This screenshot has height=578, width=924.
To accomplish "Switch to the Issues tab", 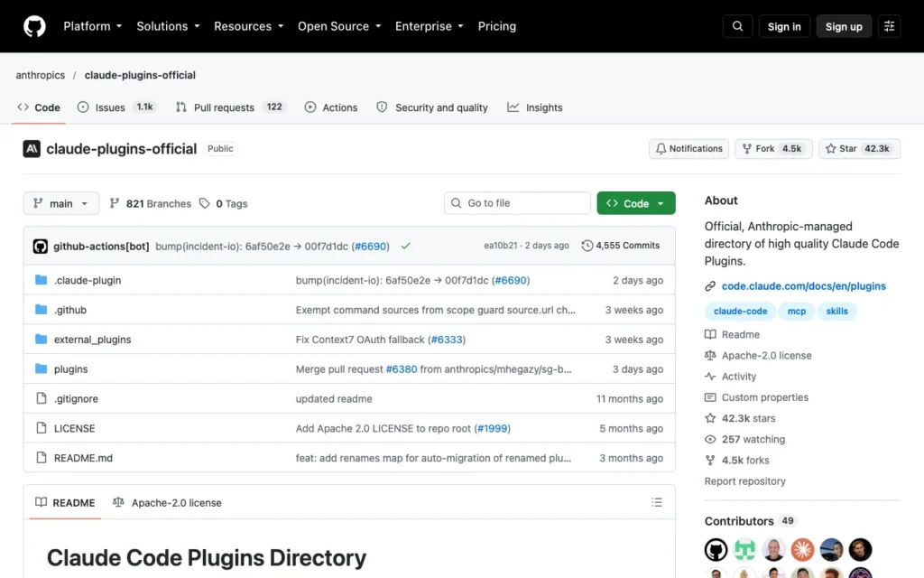I will (116, 107).
